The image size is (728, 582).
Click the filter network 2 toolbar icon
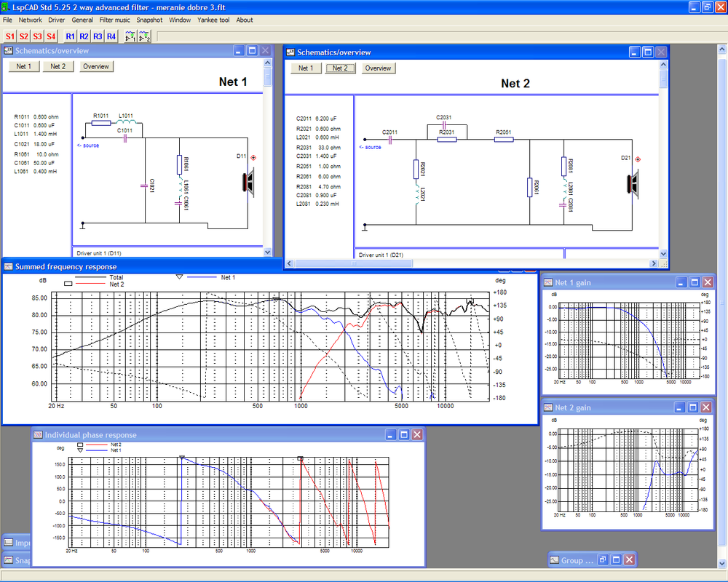coord(144,36)
